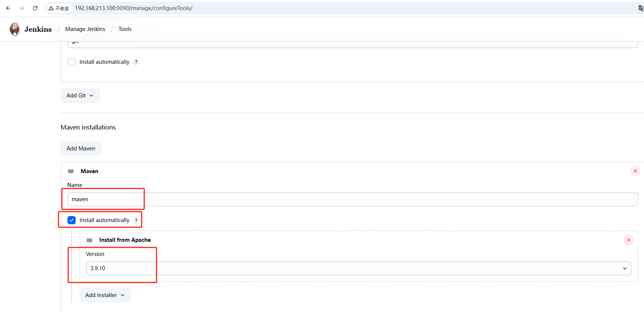The image size is (644, 312).
Task: Open help for Git Install automatically
Action: 136,62
